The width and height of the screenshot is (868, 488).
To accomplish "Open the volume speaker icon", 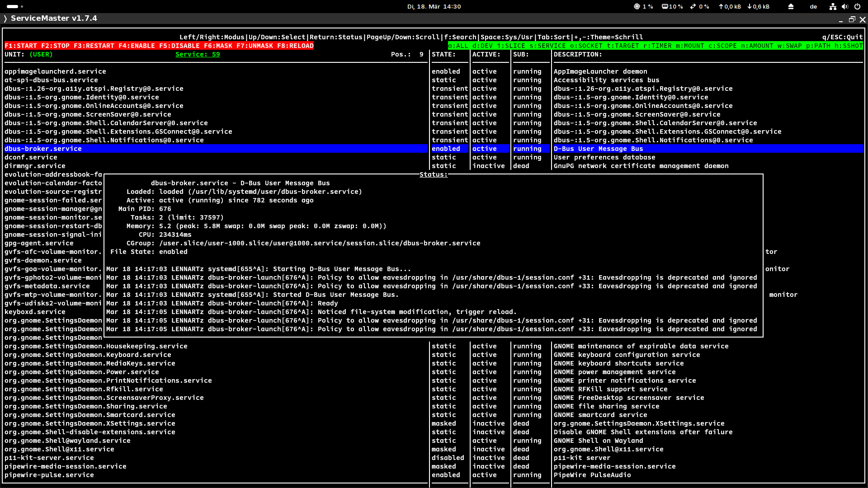I will coord(845,6).
